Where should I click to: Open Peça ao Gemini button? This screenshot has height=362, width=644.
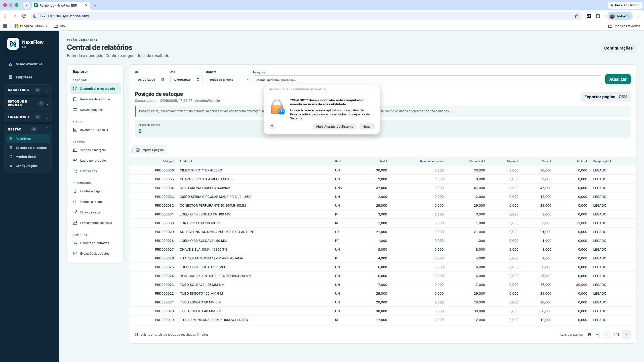pos(625,5)
